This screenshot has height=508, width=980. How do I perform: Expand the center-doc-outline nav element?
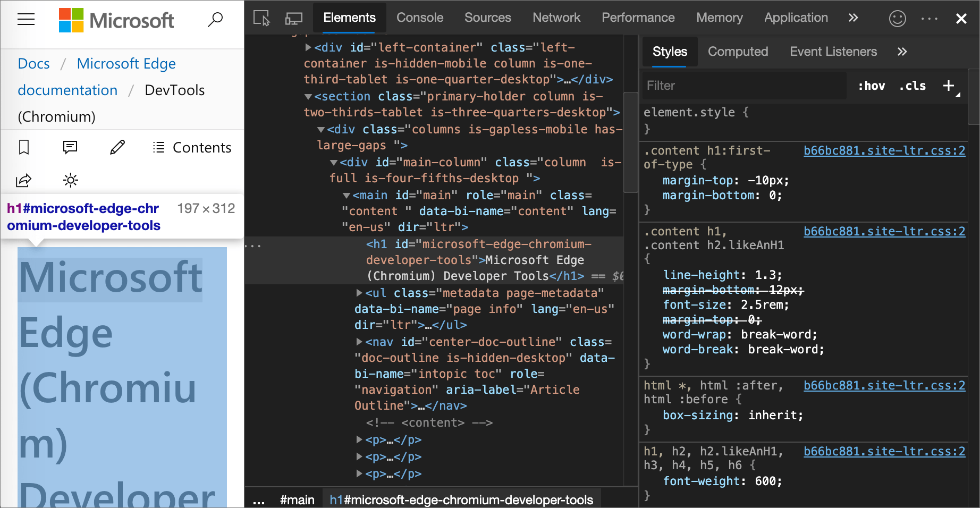360,342
